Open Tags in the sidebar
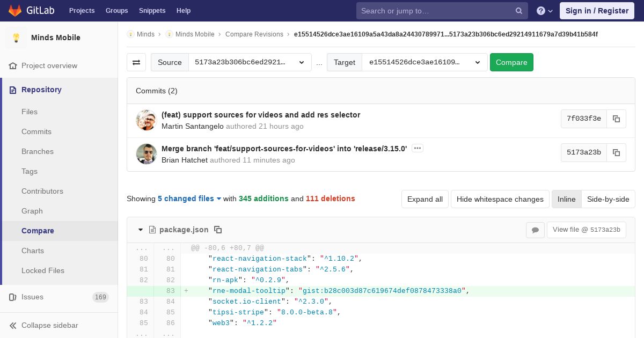 [x=30, y=171]
